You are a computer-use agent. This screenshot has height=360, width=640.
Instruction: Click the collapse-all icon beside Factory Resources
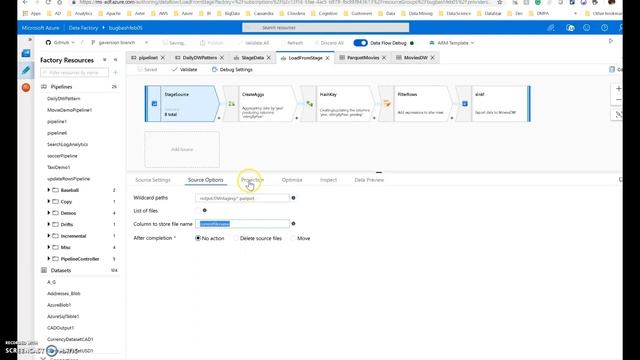pos(105,60)
